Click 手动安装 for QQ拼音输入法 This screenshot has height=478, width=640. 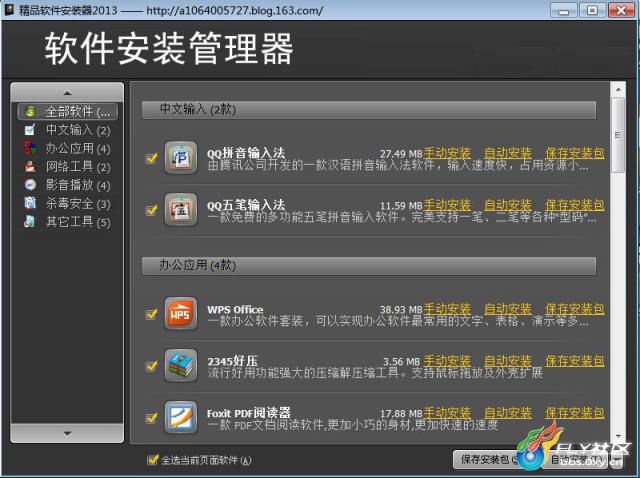447,153
